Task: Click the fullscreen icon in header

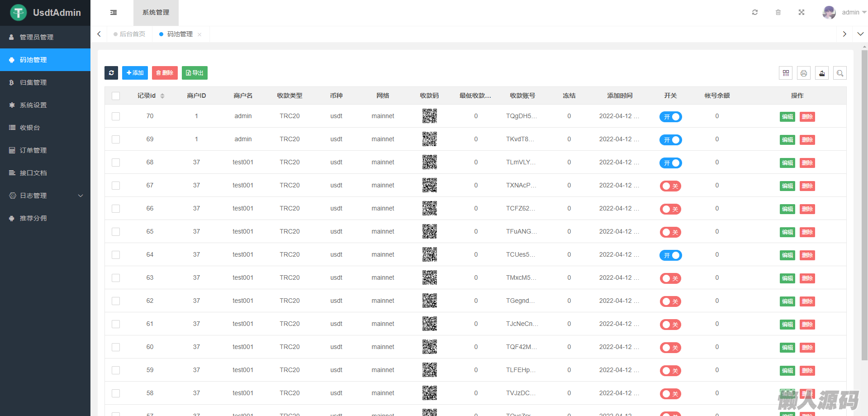Action: pos(802,12)
